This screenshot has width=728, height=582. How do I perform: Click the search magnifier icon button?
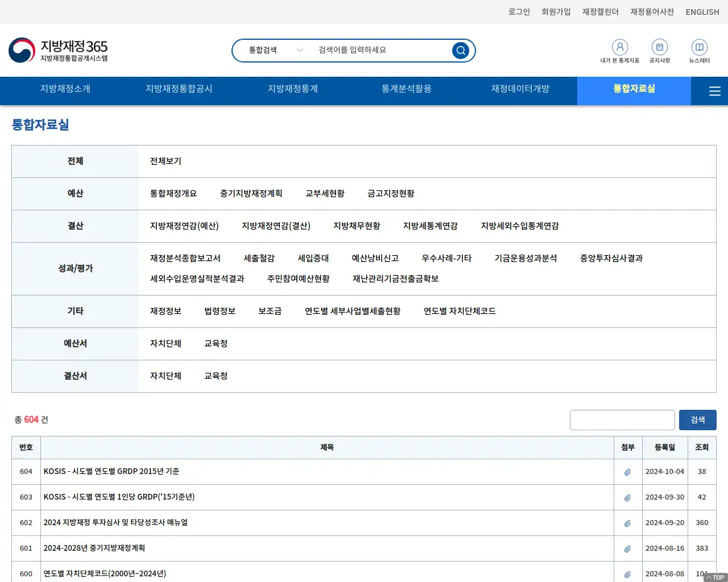click(x=461, y=51)
